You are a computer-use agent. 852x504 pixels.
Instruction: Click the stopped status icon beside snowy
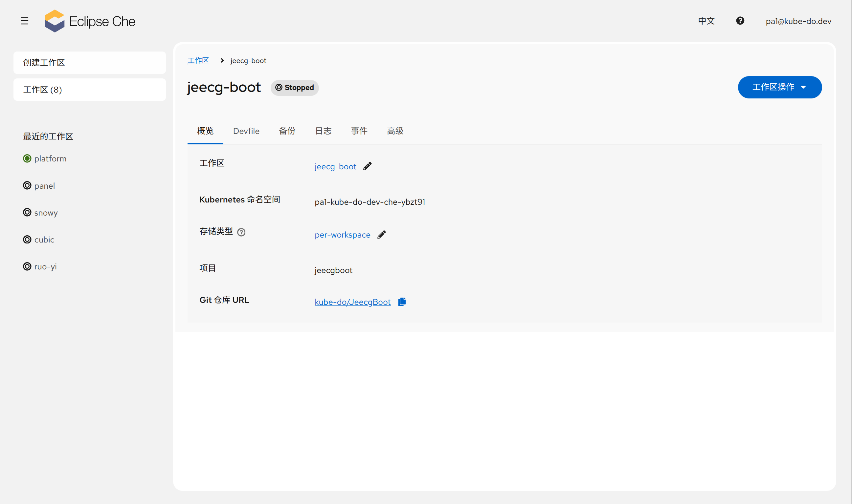(x=27, y=212)
